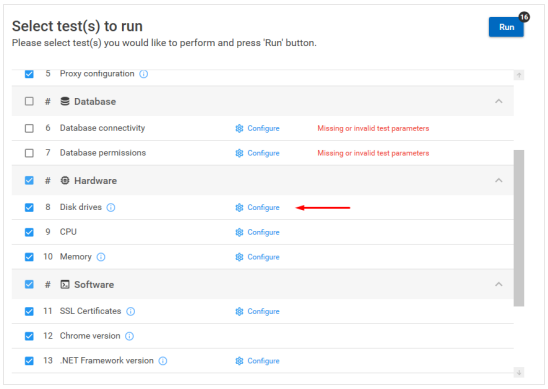Run the selected tests

pos(506,27)
